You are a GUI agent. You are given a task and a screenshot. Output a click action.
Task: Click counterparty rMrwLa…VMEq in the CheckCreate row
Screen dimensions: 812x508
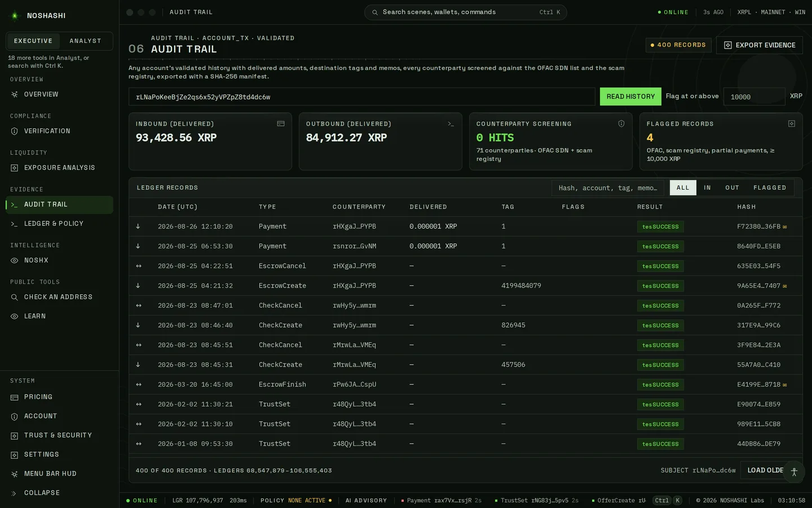[354, 365]
